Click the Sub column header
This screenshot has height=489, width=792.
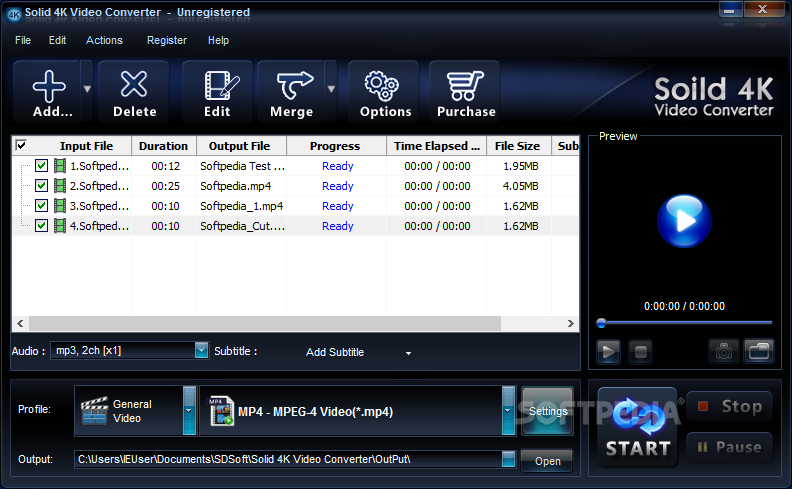[x=566, y=146]
